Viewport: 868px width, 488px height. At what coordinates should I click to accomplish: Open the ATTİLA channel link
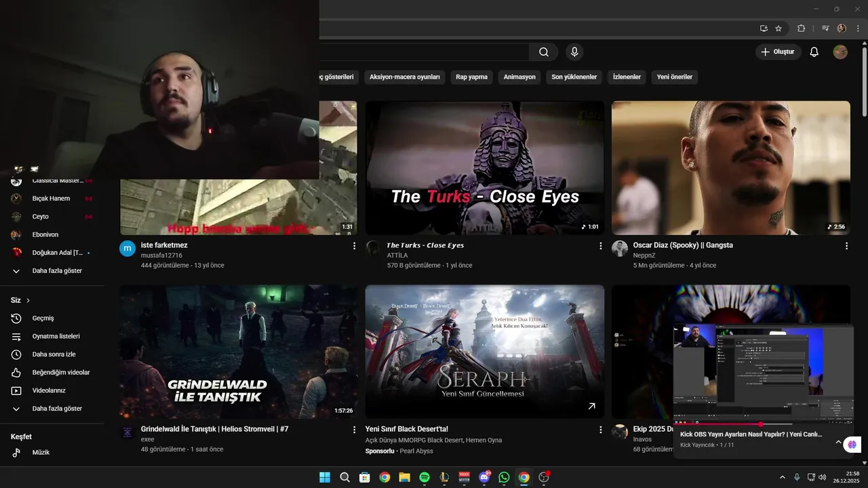[x=397, y=256]
